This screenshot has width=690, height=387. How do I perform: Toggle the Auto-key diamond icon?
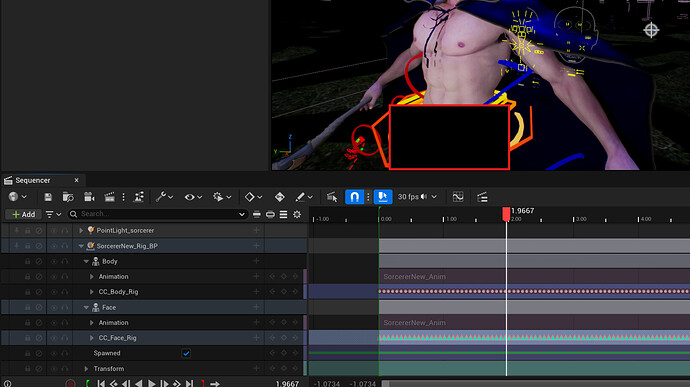coord(279,197)
